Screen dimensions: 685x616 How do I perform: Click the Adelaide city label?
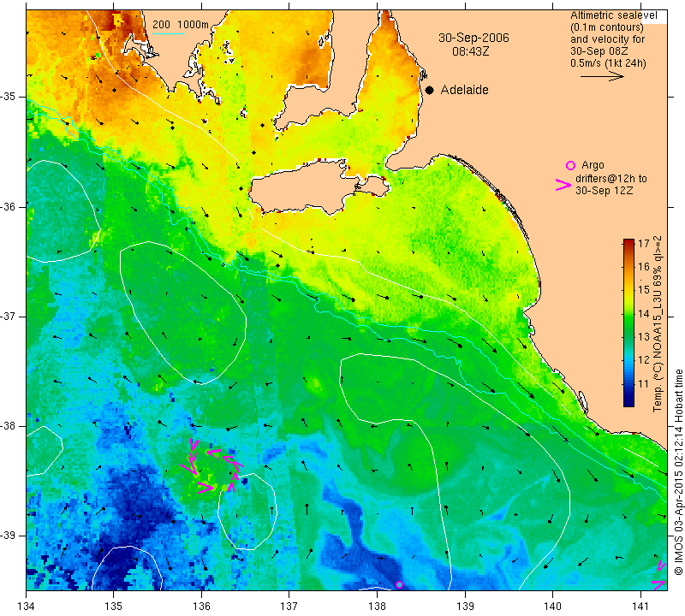464,90
